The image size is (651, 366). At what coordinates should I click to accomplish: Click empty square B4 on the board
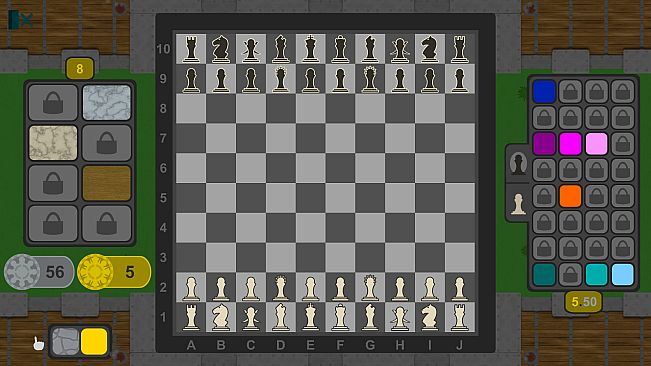tap(221, 228)
